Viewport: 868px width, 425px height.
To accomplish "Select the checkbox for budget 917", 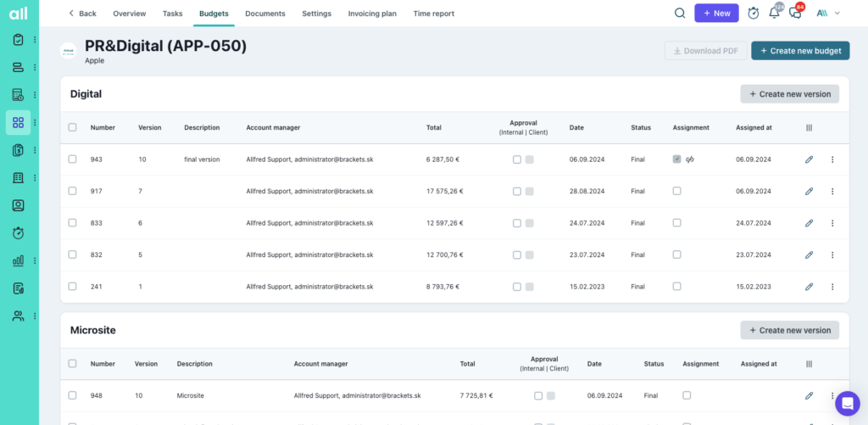I will click(x=73, y=191).
